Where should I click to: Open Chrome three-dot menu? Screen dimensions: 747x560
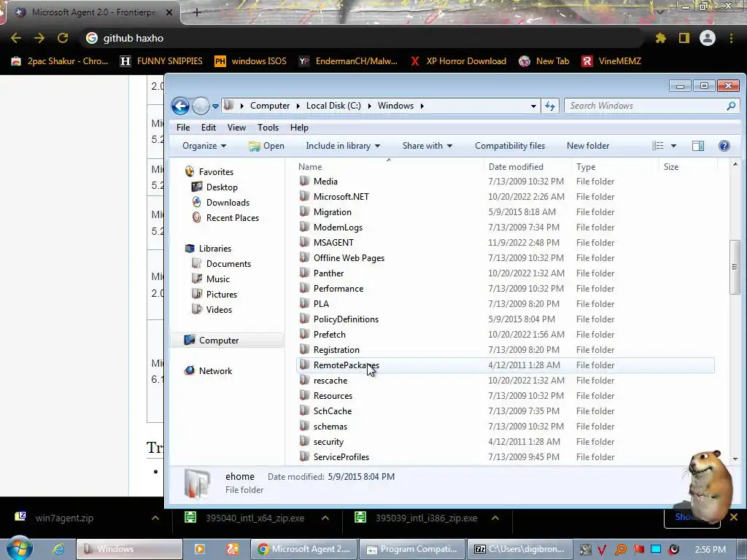pos(731,38)
